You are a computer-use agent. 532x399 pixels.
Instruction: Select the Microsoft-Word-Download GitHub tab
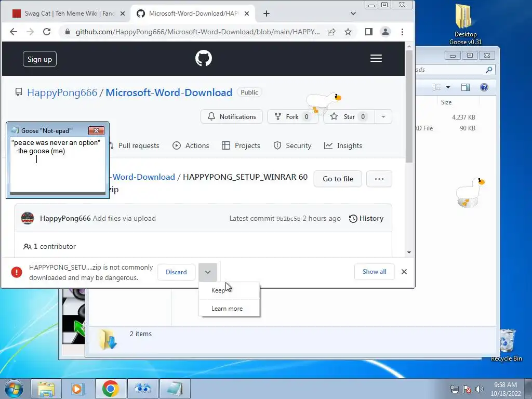[193, 14]
